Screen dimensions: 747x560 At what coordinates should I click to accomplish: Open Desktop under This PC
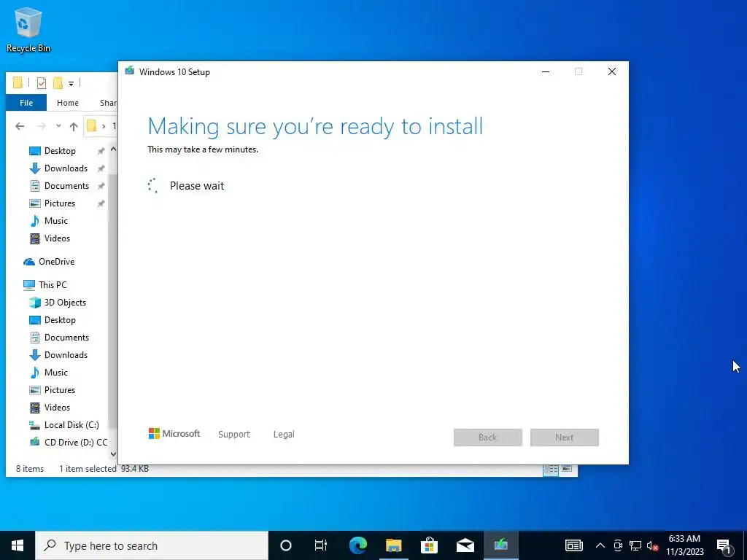click(x=60, y=321)
